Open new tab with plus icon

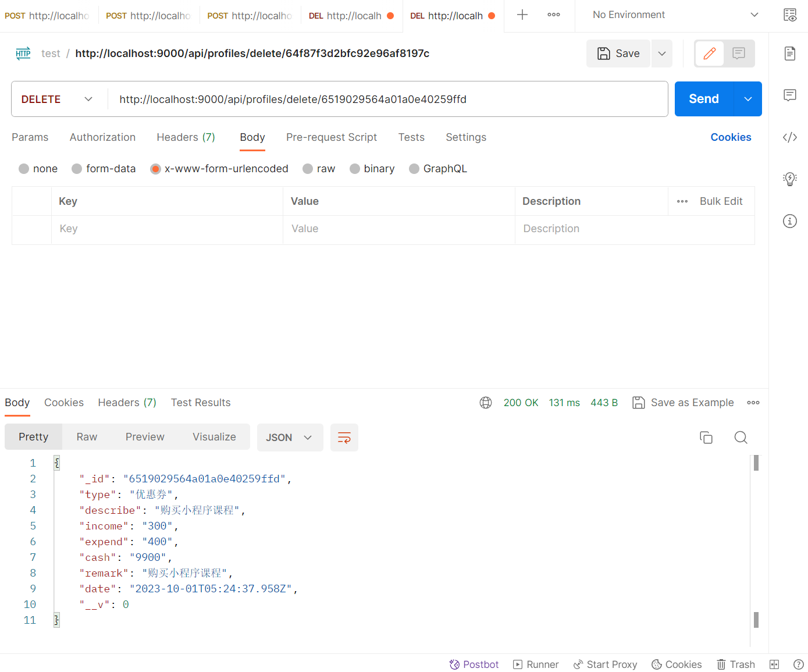click(x=522, y=15)
